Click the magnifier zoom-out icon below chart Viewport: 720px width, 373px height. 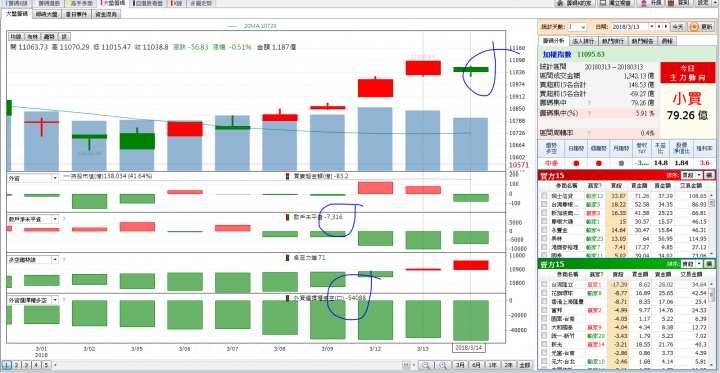click(x=426, y=366)
